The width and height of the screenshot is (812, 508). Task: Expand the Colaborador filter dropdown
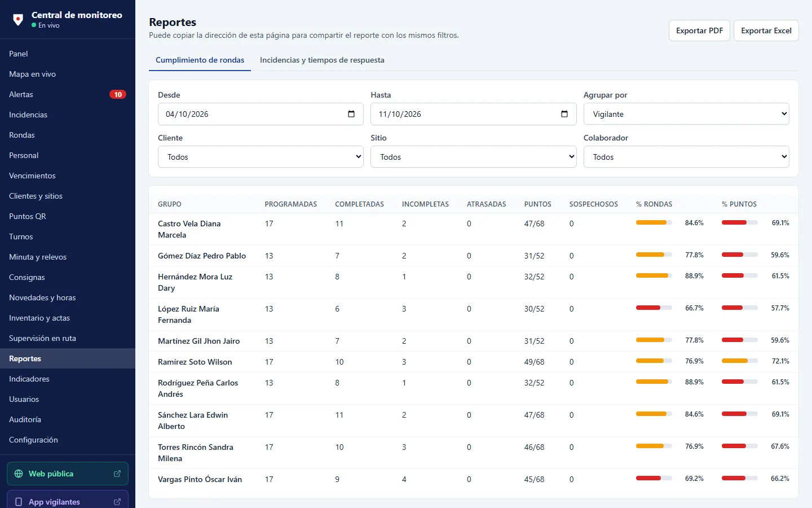click(686, 157)
